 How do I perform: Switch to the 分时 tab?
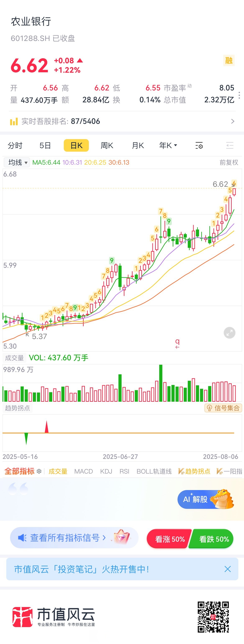[15, 145]
